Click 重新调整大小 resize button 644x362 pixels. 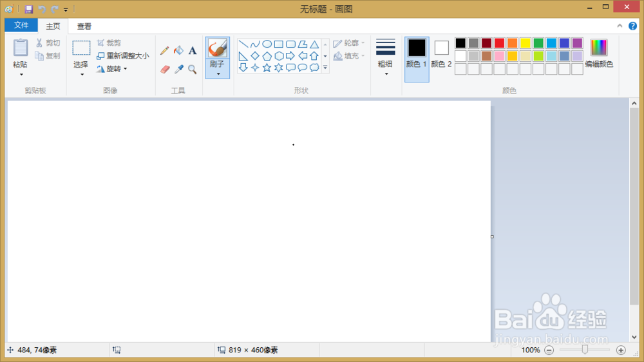123,56
